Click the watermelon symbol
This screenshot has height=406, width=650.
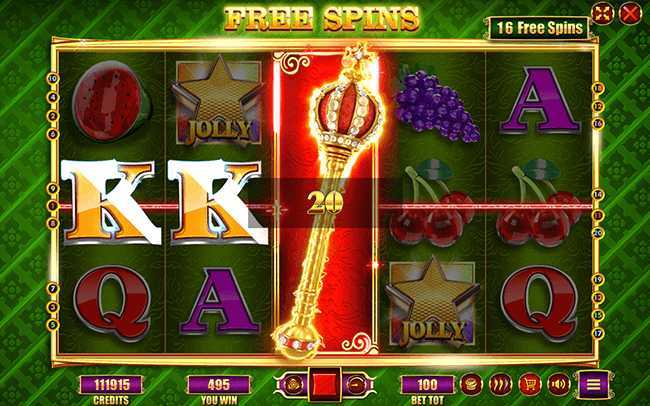click(x=109, y=103)
